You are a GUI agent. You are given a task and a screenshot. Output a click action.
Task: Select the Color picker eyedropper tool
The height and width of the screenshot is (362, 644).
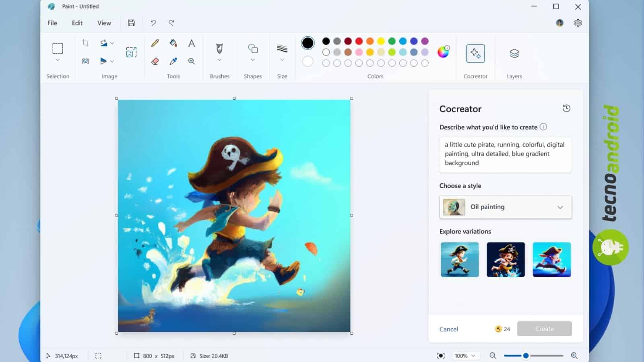pos(173,61)
